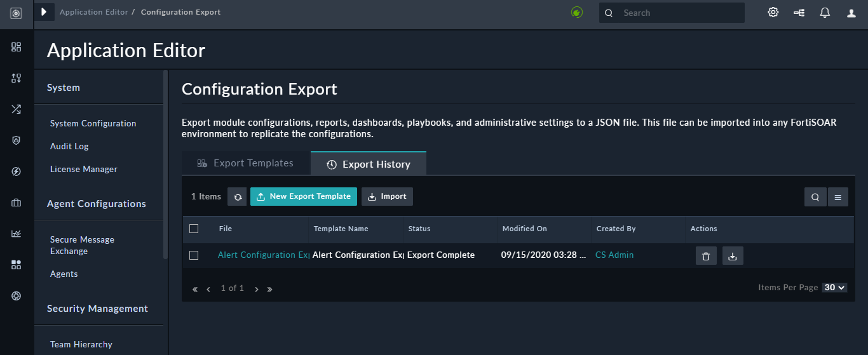Open the reports chart icon in the sidebar
The width and height of the screenshot is (868, 355).
pyautogui.click(x=17, y=234)
